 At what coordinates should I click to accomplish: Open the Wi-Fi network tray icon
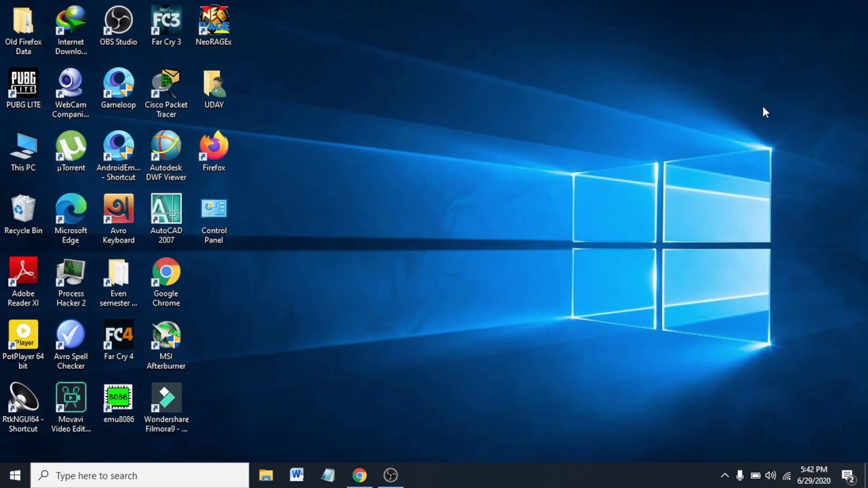pyautogui.click(x=787, y=476)
